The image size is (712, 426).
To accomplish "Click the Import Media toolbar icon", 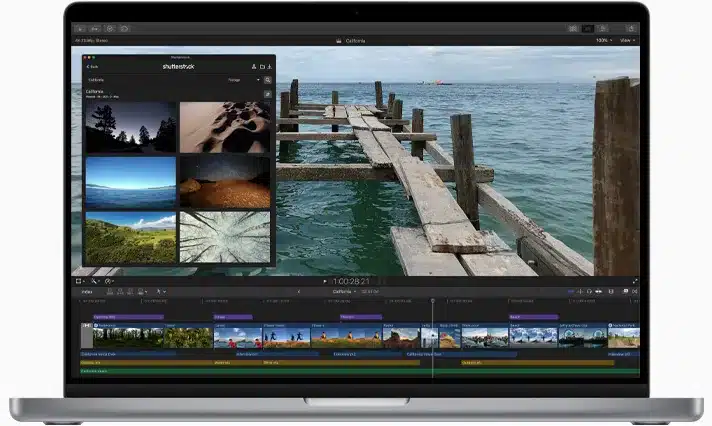I will 80,29.
